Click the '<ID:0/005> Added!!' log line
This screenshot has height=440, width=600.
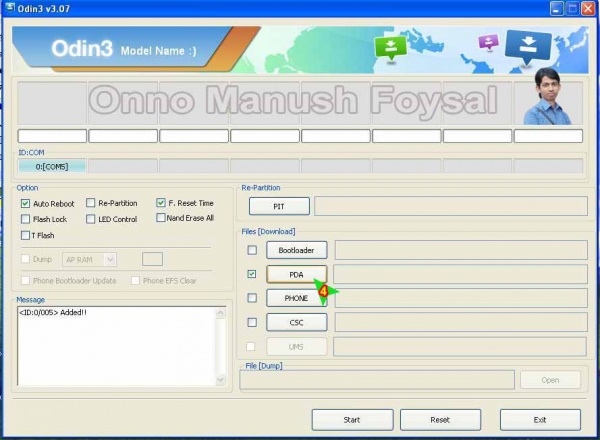point(53,312)
